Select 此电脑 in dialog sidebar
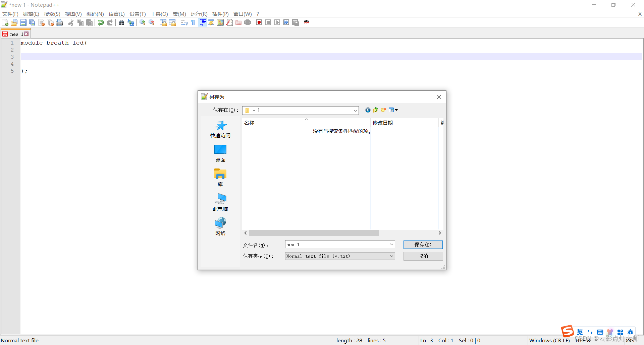Image resolution: width=644 pixels, height=345 pixels. pos(220,203)
